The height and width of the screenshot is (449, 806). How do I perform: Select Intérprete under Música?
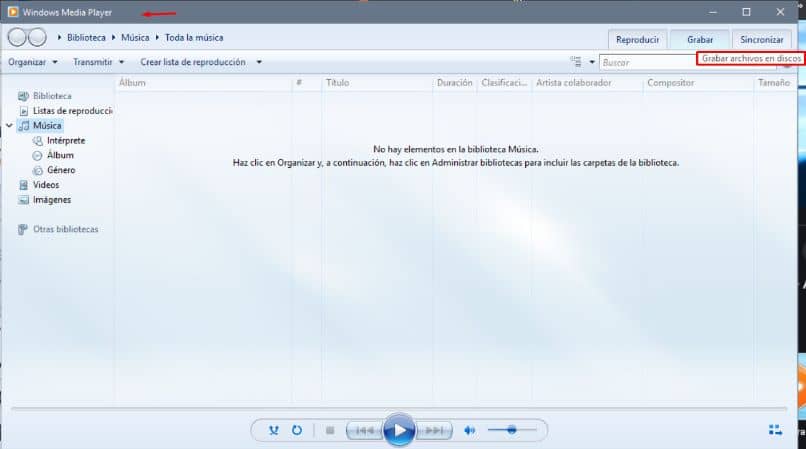66,140
